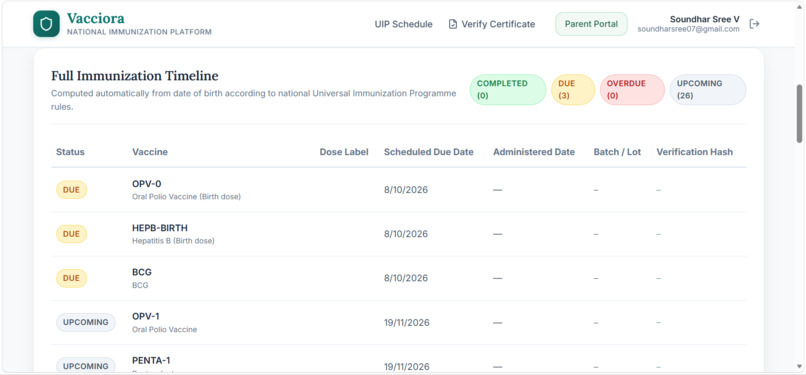Click the UPCOMING badge in the PENTA-1 row

(x=86, y=365)
